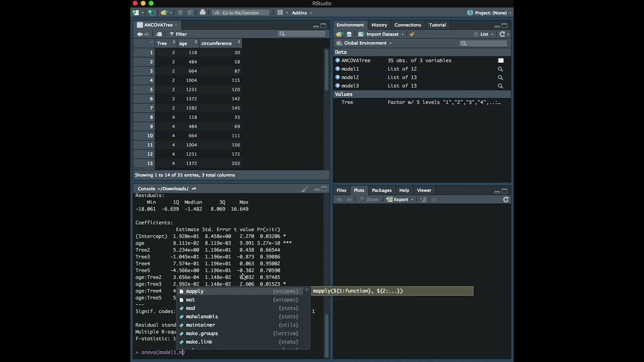Click the create new project icon

pos(152,13)
